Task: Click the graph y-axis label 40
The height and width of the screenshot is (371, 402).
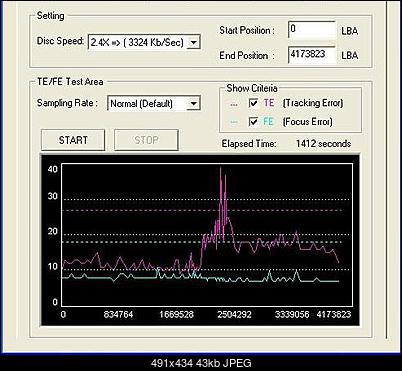Action: point(53,169)
